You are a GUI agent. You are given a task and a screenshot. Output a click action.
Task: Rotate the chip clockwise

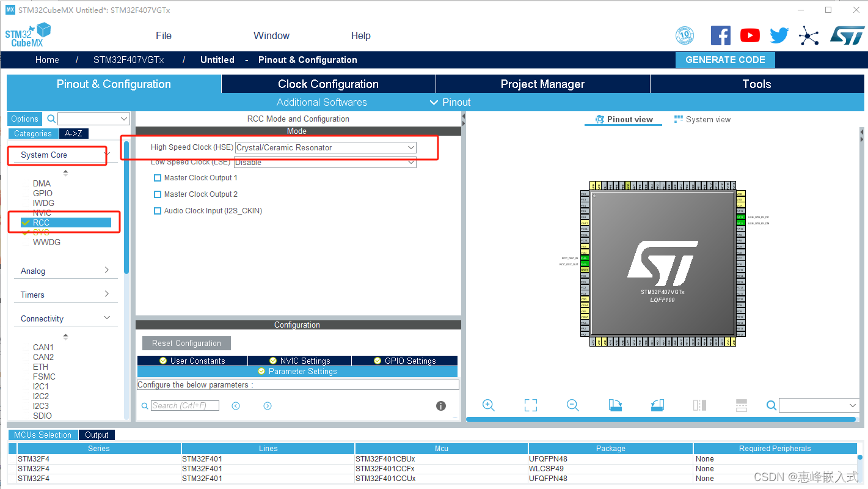[615, 405]
